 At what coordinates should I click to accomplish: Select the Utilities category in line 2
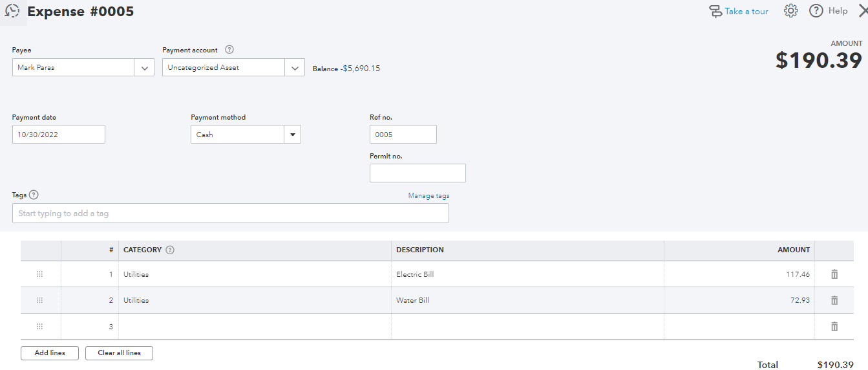[x=255, y=300]
